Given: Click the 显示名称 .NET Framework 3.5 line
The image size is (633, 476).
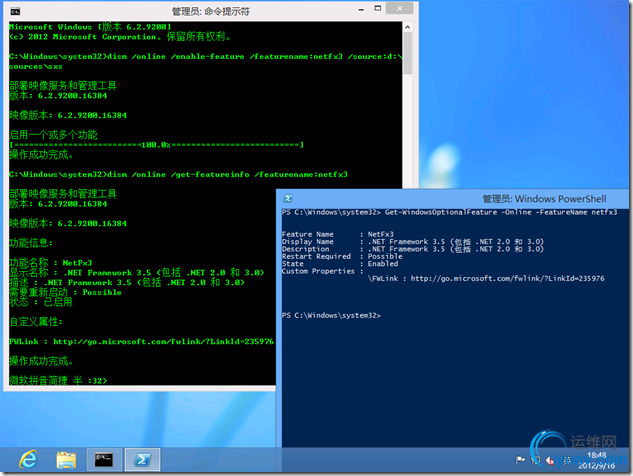Looking at the screenshot, I should pyautogui.click(x=137, y=273).
